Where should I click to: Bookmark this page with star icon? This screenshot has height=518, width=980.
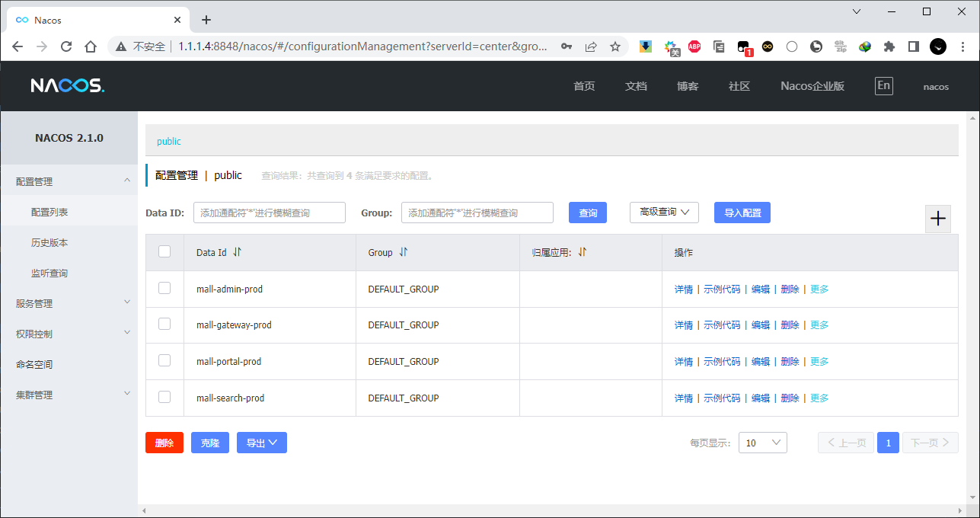tap(615, 46)
